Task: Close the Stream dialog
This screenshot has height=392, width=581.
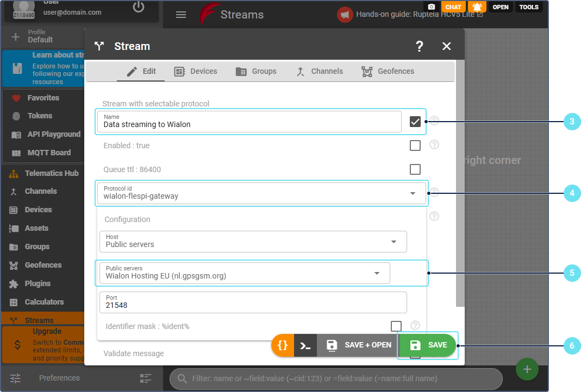Action: (447, 46)
